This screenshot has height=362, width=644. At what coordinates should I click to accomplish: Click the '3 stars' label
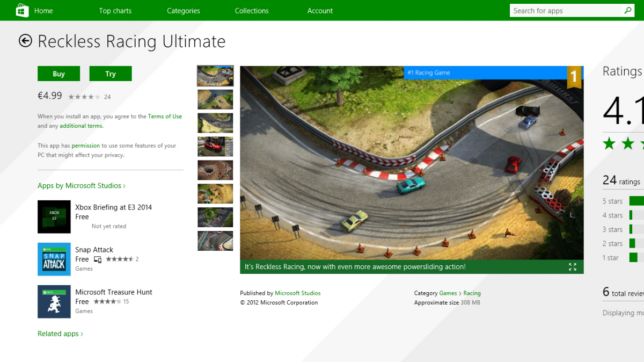[x=612, y=229]
